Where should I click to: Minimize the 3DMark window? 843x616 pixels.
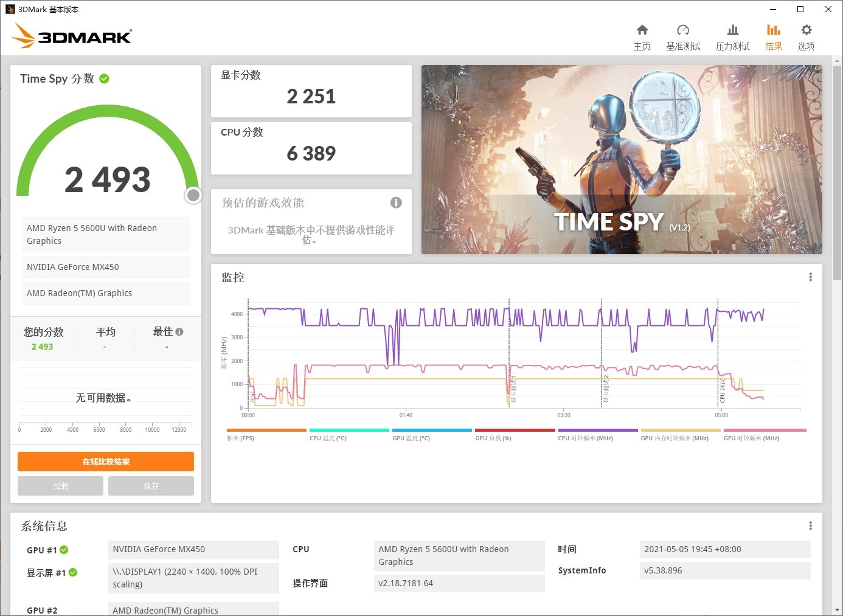tap(773, 9)
